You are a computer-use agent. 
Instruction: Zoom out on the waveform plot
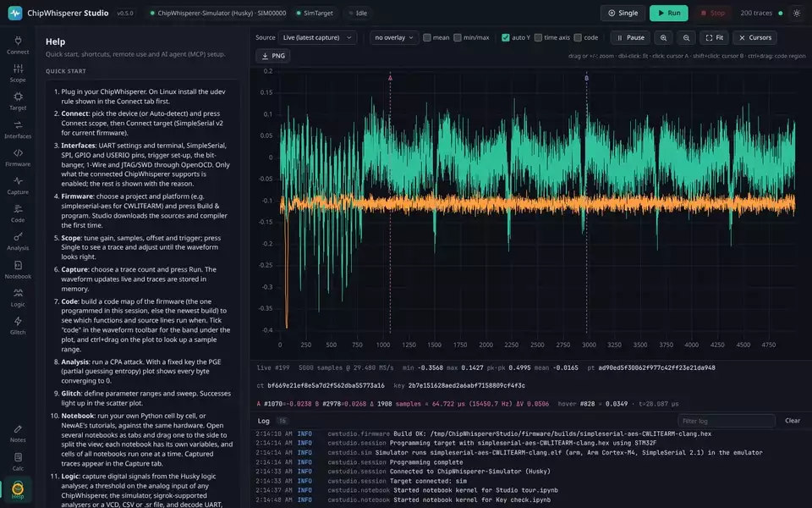[686, 37]
